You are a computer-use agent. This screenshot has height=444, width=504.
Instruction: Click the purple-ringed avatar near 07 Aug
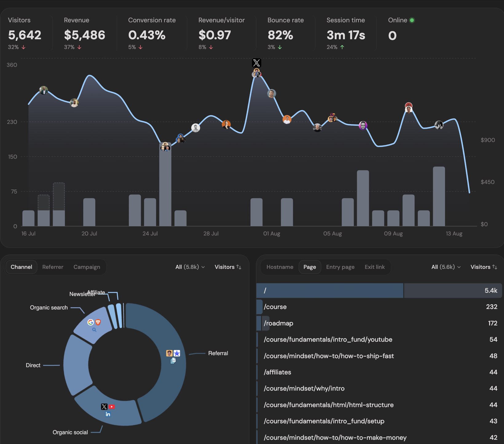(363, 125)
